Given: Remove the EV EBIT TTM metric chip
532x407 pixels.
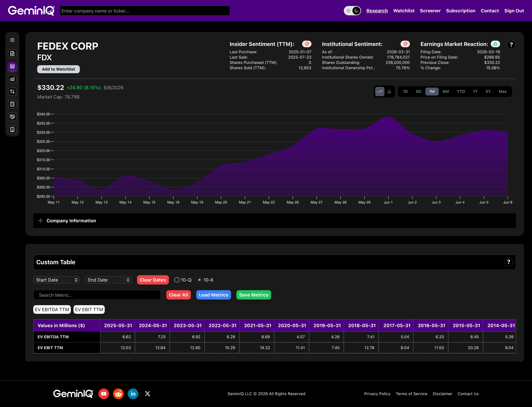Looking at the screenshot, I should click(x=89, y=309).
